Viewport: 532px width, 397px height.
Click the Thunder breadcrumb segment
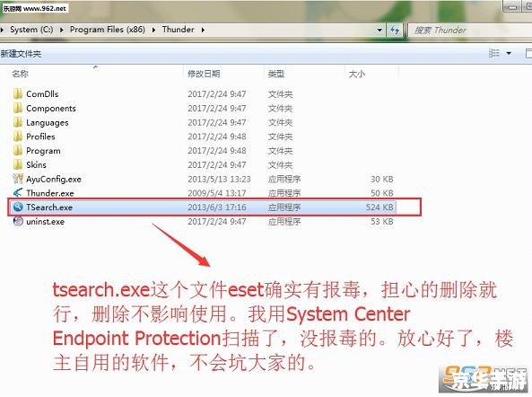pos(179,30)
